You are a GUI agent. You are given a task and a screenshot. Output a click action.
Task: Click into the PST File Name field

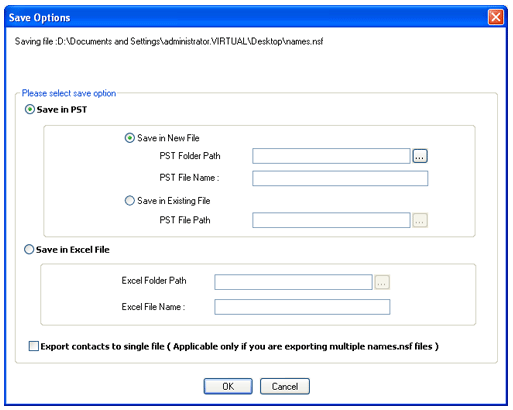click(x=340, y=178)
